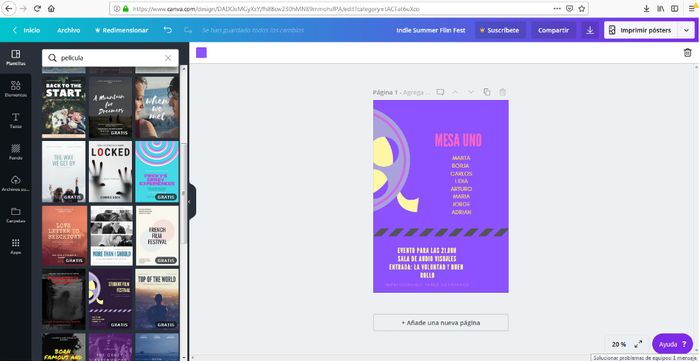Open the Texto sidebar panel
The image size is (700, 361).
tap(16, 121)
